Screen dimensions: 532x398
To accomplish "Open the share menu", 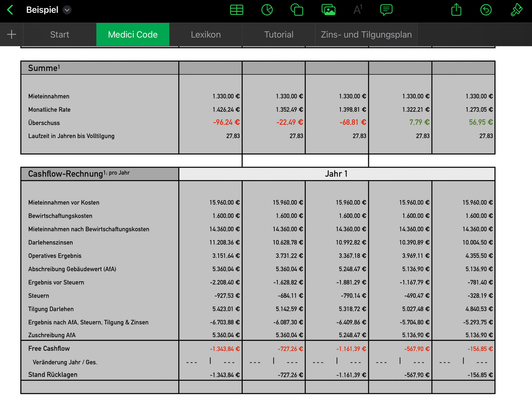I will tap(456, 10).
